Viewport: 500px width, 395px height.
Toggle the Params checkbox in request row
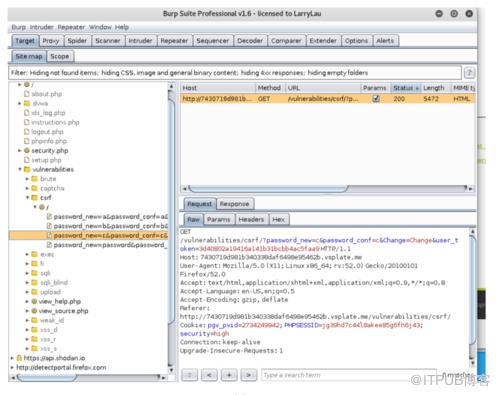click(376, 99)
